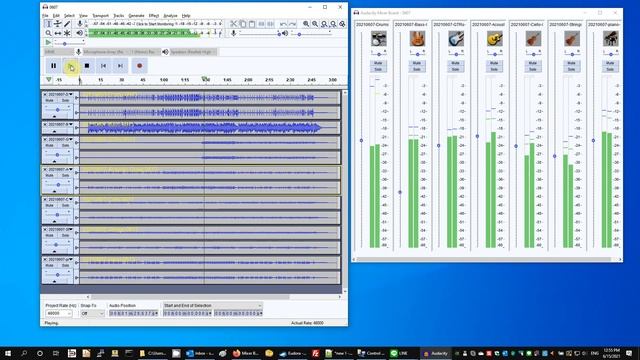Click the yellow acoustic guitar icon in Mixer Board
Viewport: 640px width, 360px height.
click(495, 39)
